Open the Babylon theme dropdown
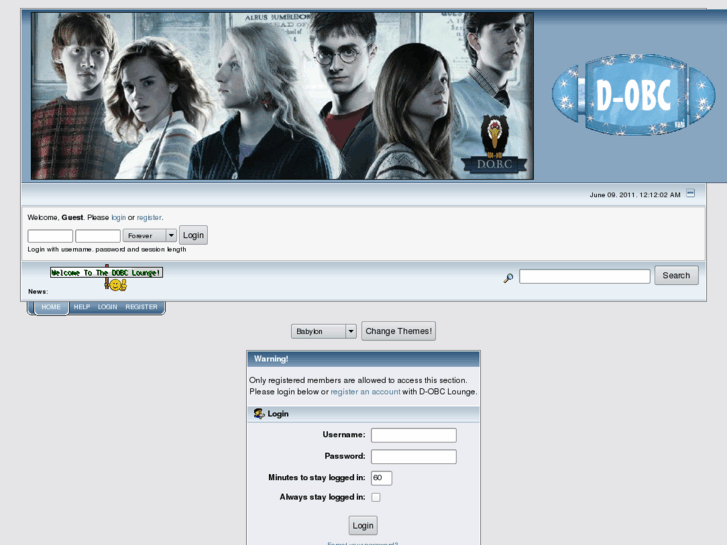Screen dimensions: 727x545 pyautogui.click(x=324, y=331)
